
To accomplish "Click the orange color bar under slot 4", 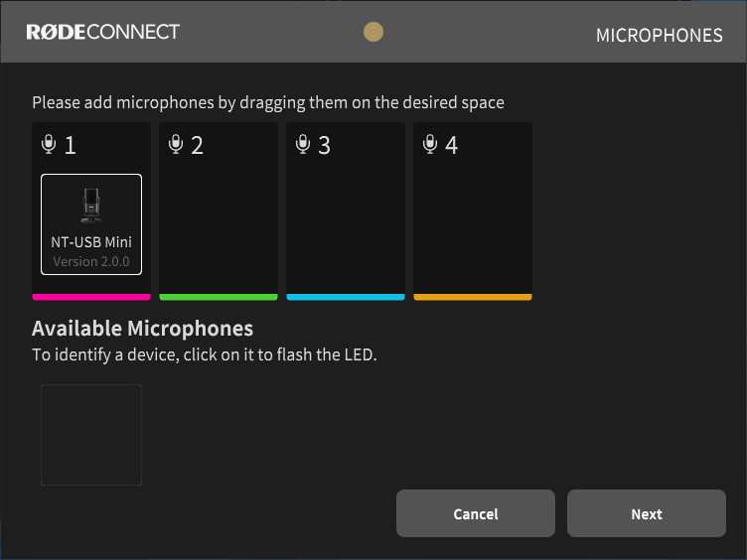I will click(473, 296).
